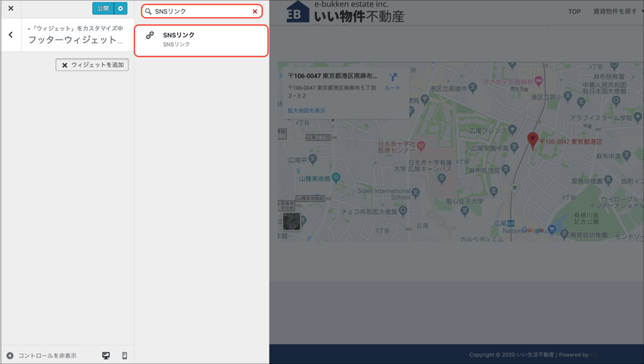
Task: Select the SNSリンク widget result
Action: [201, 40]
